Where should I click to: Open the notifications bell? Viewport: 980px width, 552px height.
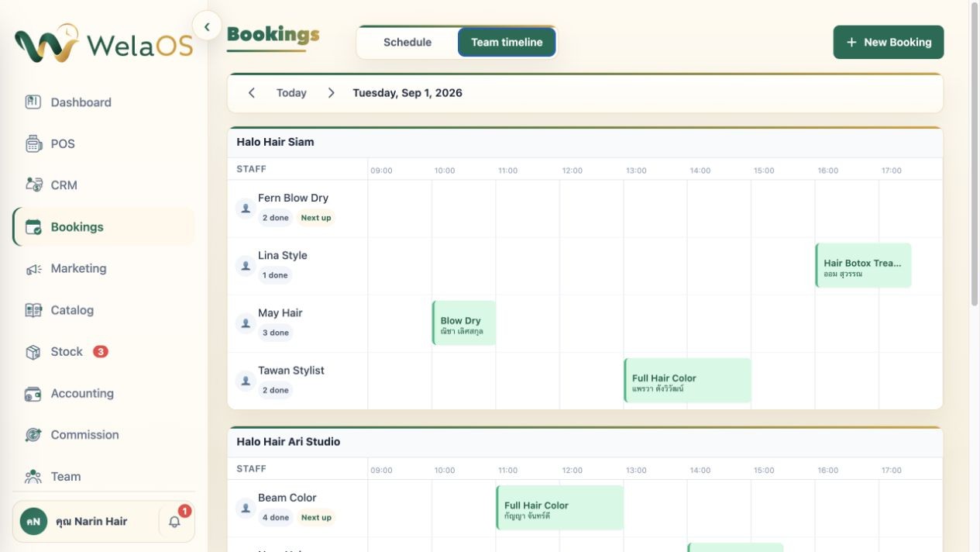coord(174,522)
